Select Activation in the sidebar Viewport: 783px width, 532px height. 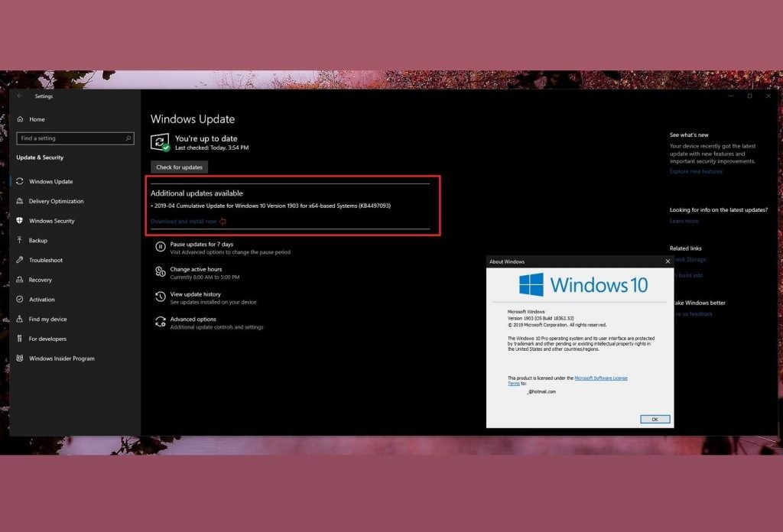click(x=42, y=300)
